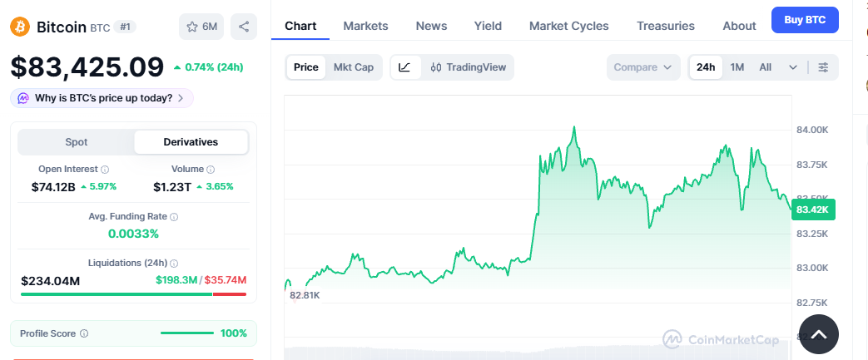The image size is (868, 360).
Task: Open the News tab
Action: pyautogui.click(x=431, y=26)
